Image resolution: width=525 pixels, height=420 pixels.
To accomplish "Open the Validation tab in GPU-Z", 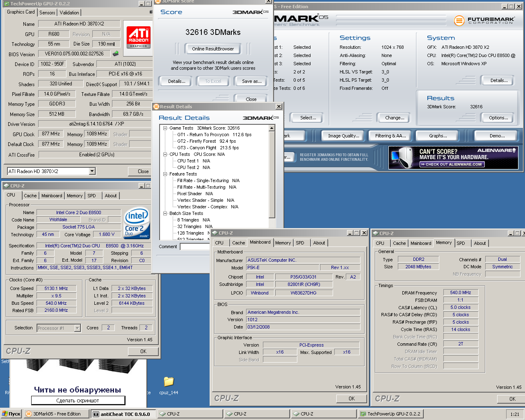I will click(x=69, y=13).
